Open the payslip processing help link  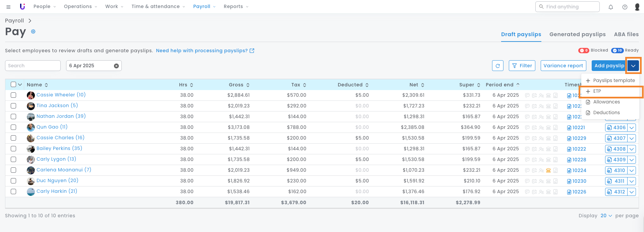(205, 51)
